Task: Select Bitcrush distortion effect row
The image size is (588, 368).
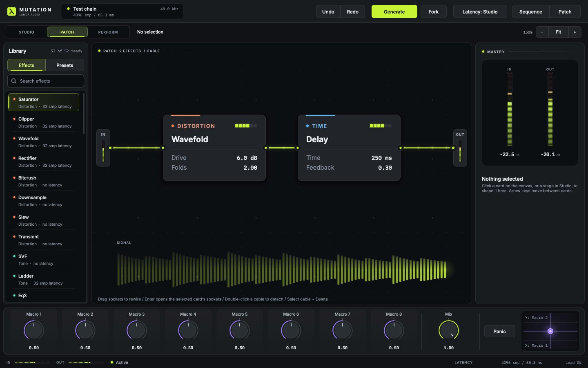Action: click(44, 181)
